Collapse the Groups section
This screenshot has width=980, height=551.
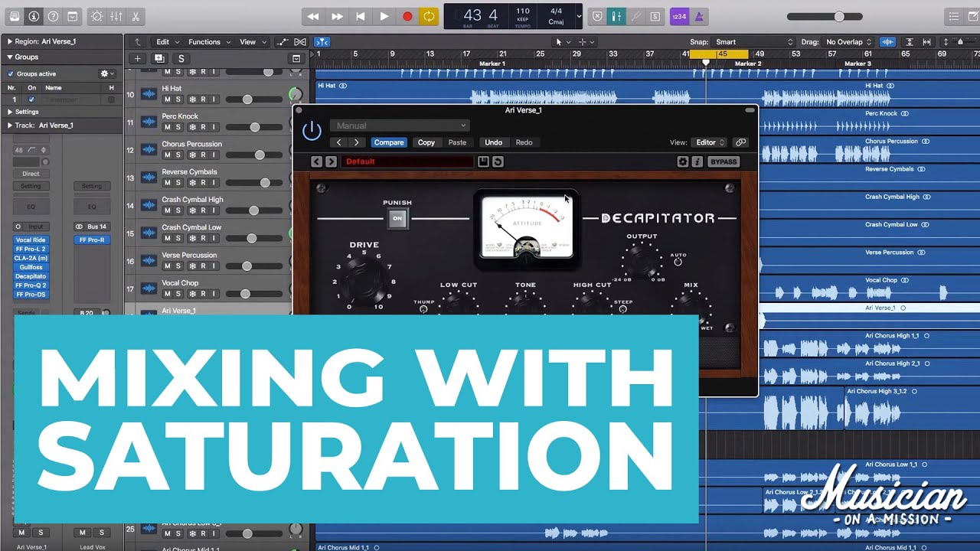click(x=10, y=57)
